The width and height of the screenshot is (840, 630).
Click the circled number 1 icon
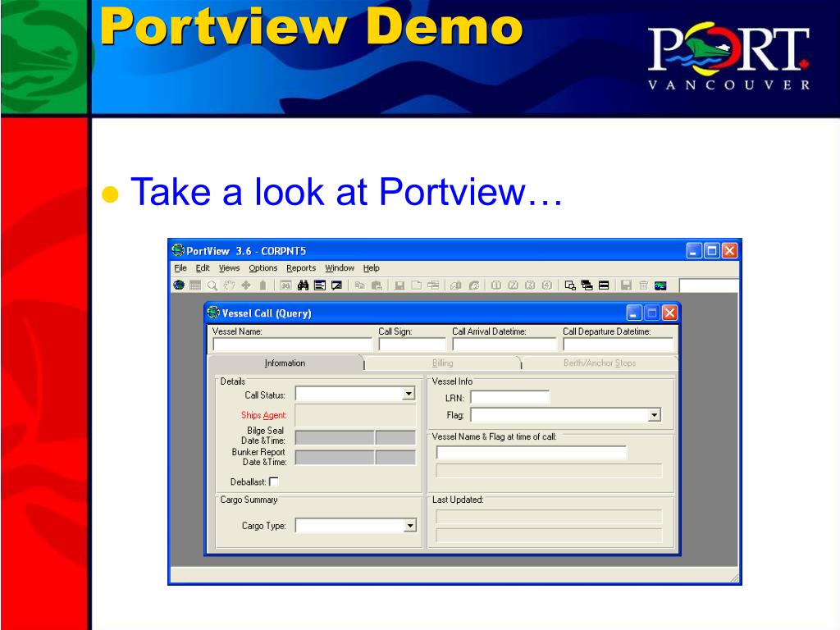click(x=496, y=285)
